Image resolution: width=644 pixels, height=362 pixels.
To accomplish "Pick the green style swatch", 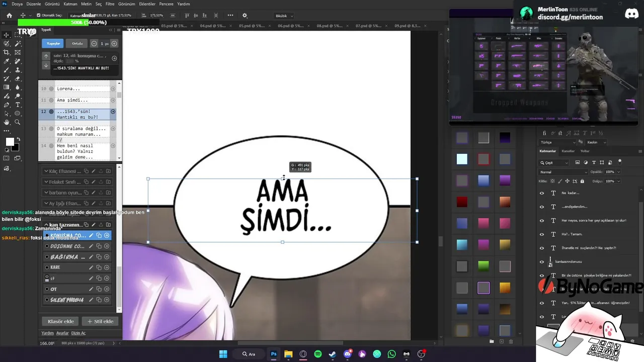I will [x=484, y=266].
